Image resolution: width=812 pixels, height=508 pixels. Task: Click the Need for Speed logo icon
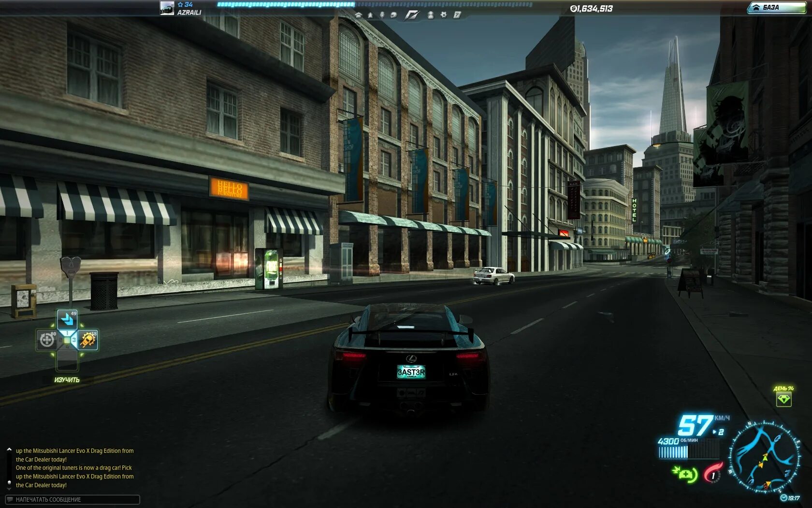tap(412, 15)
